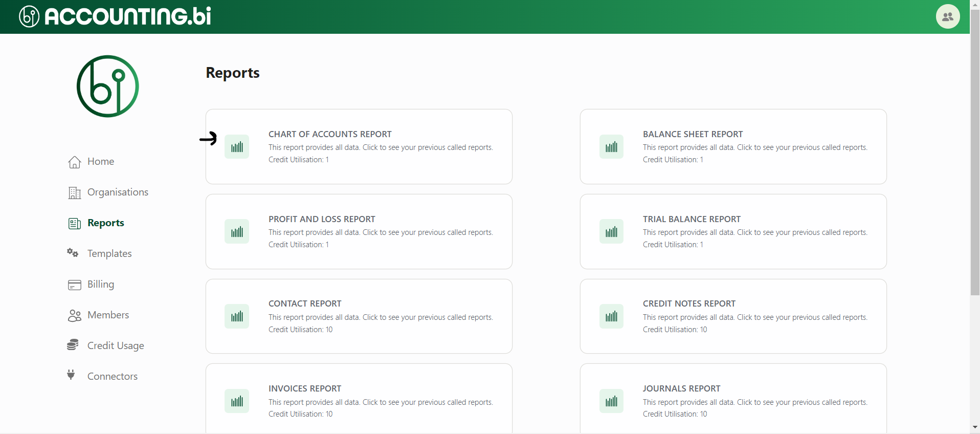Click the Trial Balance report bar icon
Screen dimensions: 980x434
click(611, 232)
